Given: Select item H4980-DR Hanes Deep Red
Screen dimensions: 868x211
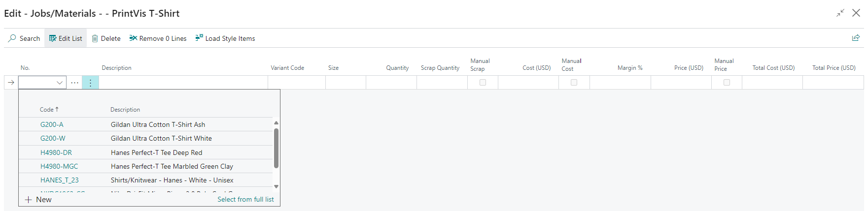Looking at the screenshot, I should (56, 152).
